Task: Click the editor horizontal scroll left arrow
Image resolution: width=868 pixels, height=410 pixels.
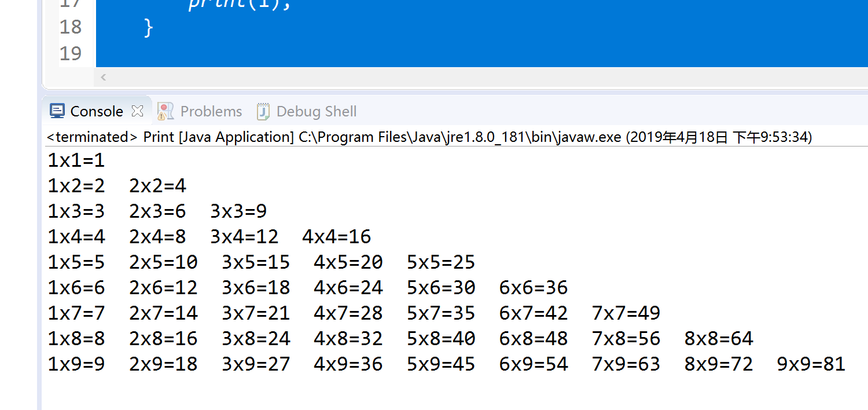Action: tap(104, 77)
